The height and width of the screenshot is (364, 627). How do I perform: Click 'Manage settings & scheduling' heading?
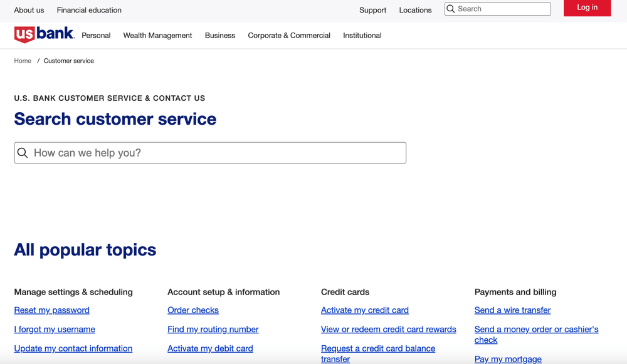[x=73, y=292]
